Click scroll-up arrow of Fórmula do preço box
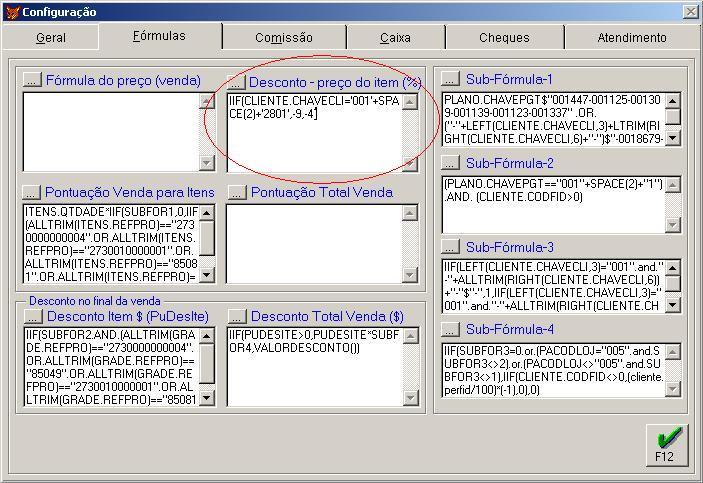The image size is (703, 483). pos(207,101)
